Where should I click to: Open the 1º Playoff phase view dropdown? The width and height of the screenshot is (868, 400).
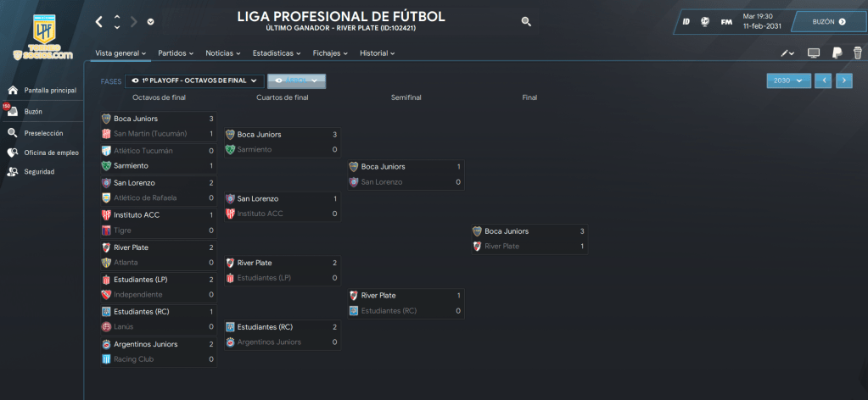coord(193,81)
